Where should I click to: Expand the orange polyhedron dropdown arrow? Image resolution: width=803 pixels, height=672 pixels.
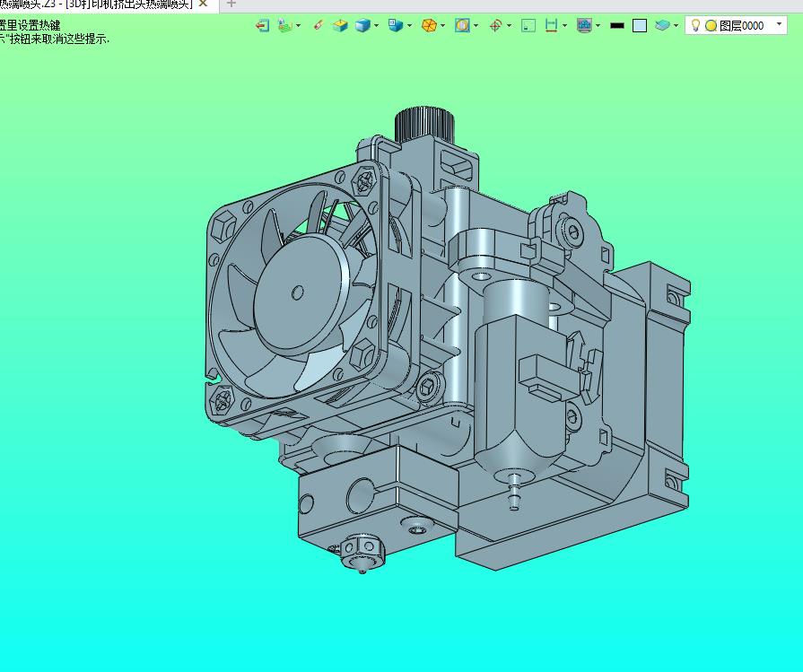tap(443, 25)
